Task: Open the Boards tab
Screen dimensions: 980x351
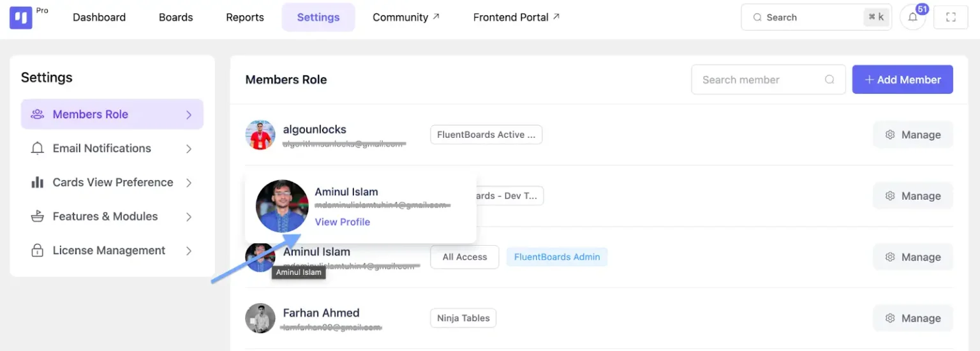Action: coord(176,17)
